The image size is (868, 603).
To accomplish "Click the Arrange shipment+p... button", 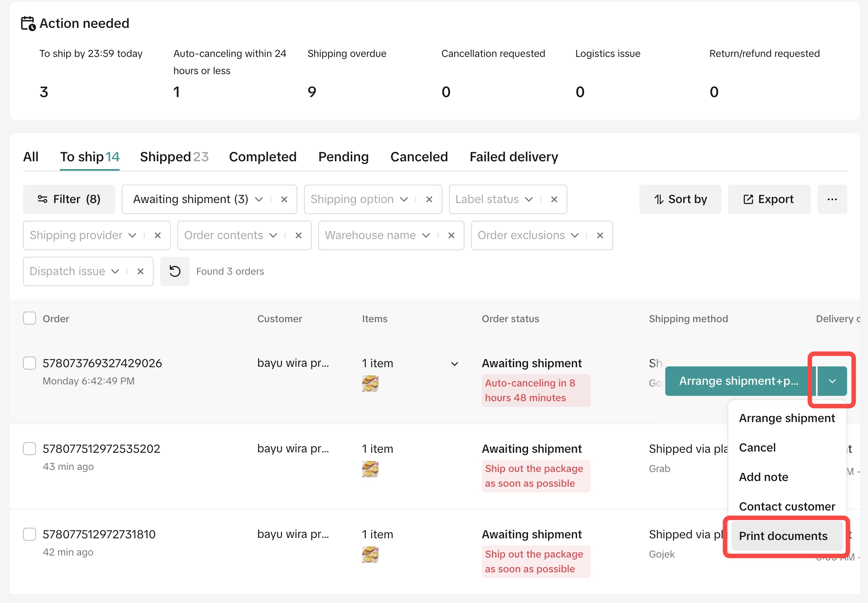I will point(739,381).
